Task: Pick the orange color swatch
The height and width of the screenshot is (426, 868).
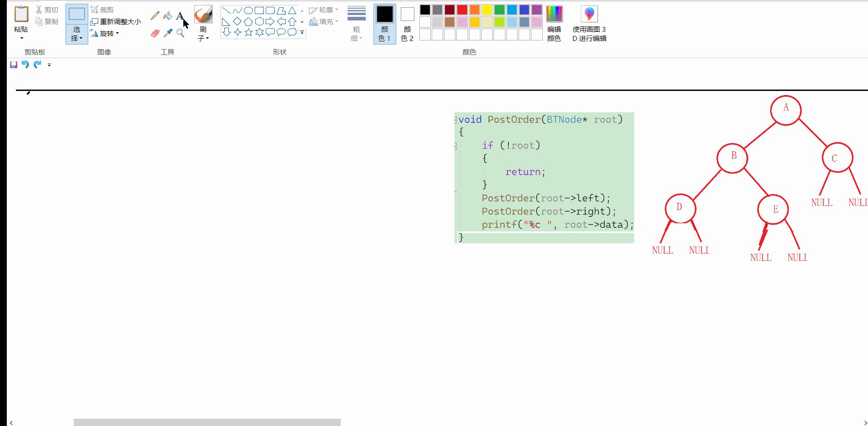Action: 474,10
